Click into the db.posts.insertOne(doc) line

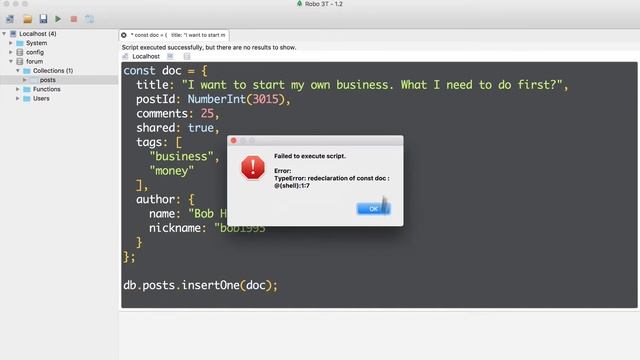[200, 285]
